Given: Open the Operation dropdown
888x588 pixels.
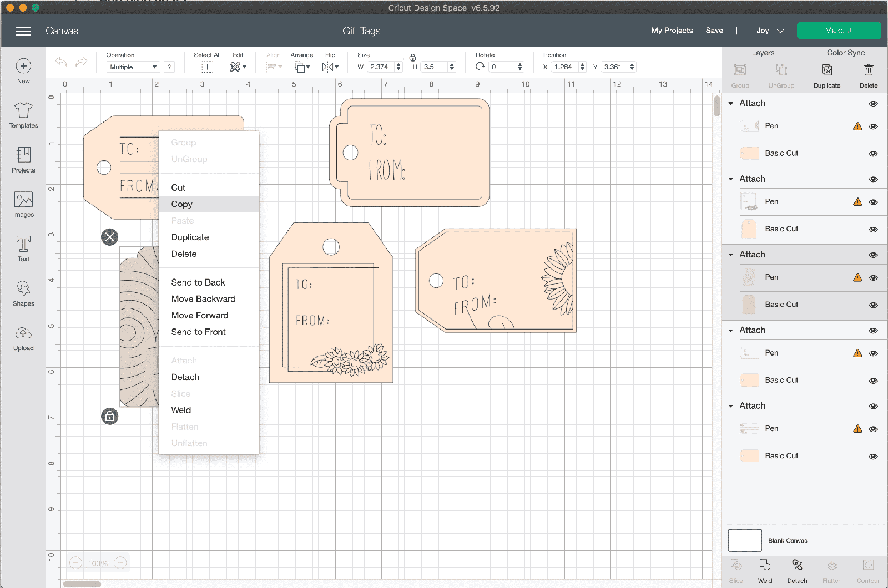Looking at the screenshot, I should coord(133,67).
